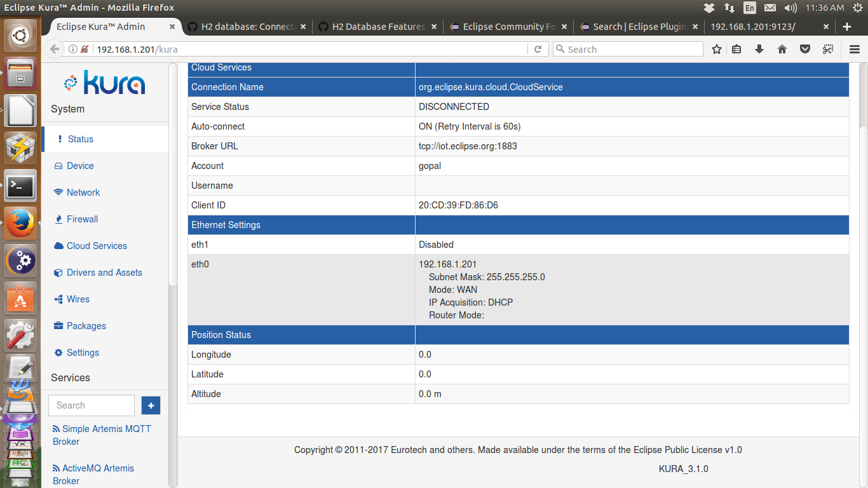This screenshot has height=488, width=868.
Task: Click connection name org.eclipse.kura.cloud.CloudService
Action: (x=491, y=87)
